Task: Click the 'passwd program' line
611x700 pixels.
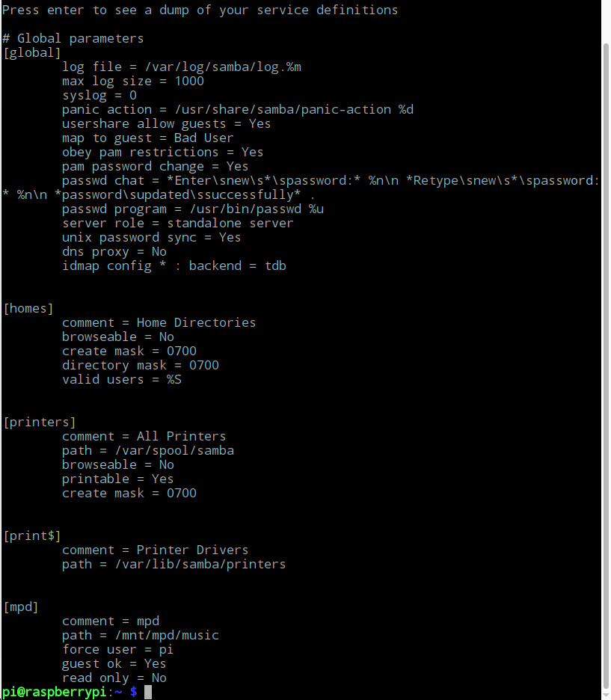Action: click(x=192, y=209)
